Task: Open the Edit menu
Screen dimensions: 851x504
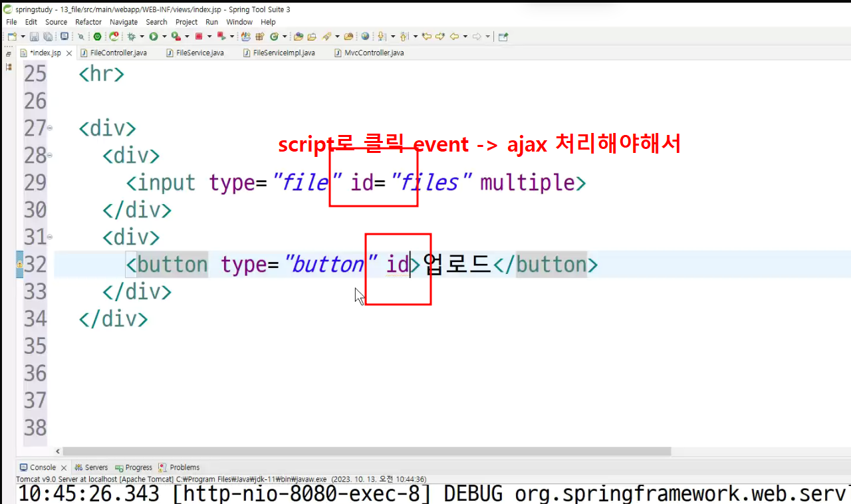Action: pos(31,22)
